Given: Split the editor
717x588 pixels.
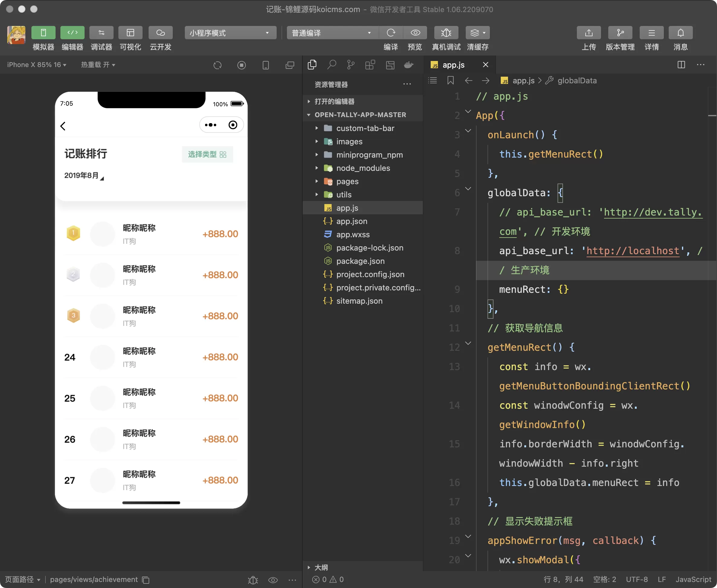Looking at the screenshot, I should tap(681, 65).
